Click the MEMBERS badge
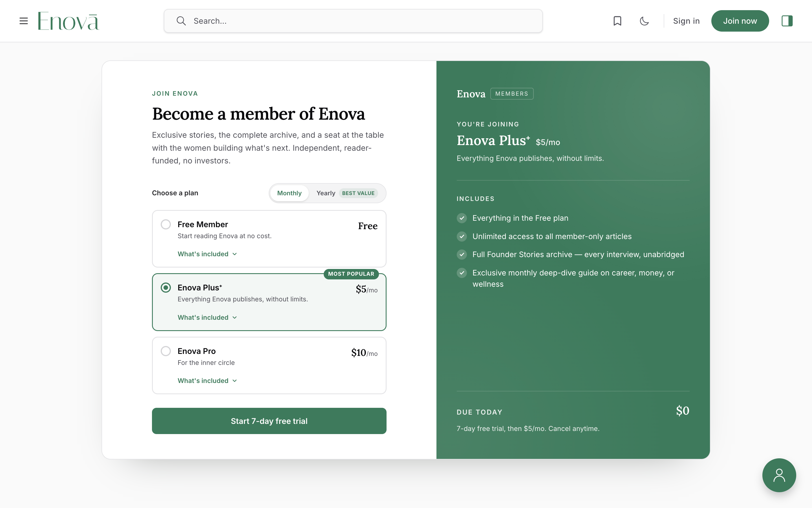Image resolution: width=812 pixels, height=508 pixels. [x=512, y=94]
